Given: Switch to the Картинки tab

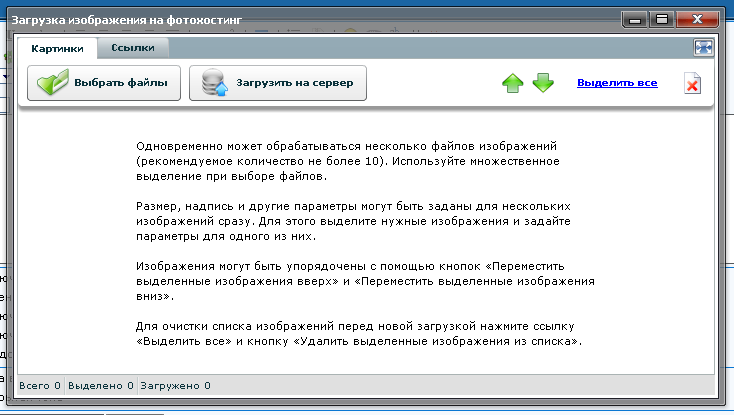Looking at the screenshot, I should pos(56,48).
